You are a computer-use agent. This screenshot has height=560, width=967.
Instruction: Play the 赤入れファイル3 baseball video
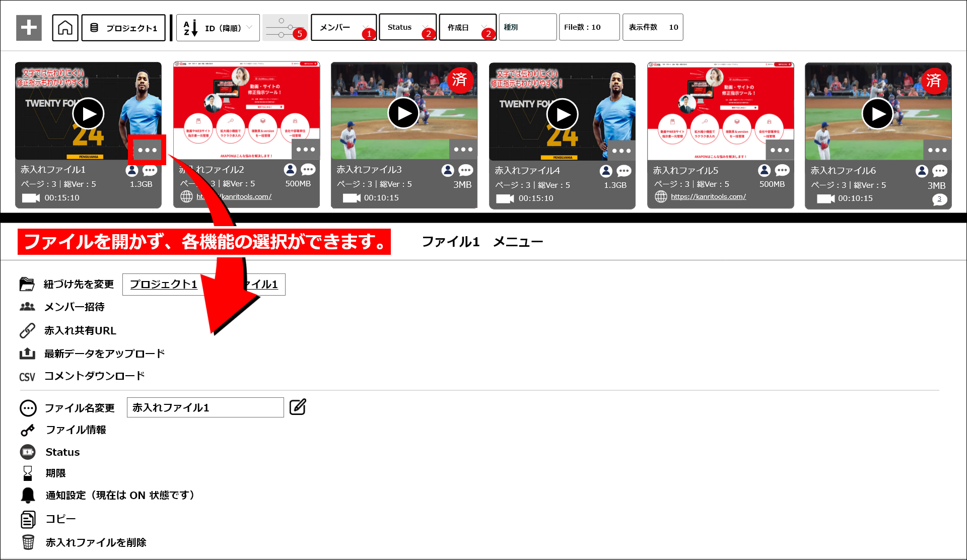(x=404, y=113)
